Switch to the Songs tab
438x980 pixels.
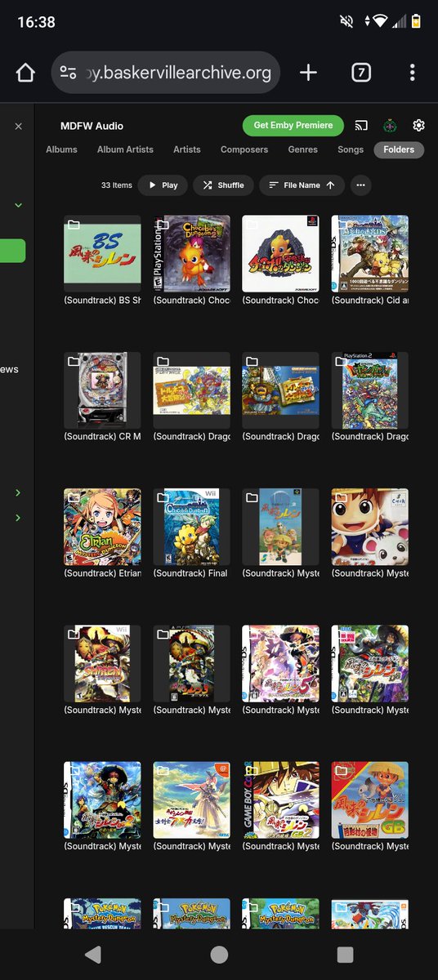point(351,149)
